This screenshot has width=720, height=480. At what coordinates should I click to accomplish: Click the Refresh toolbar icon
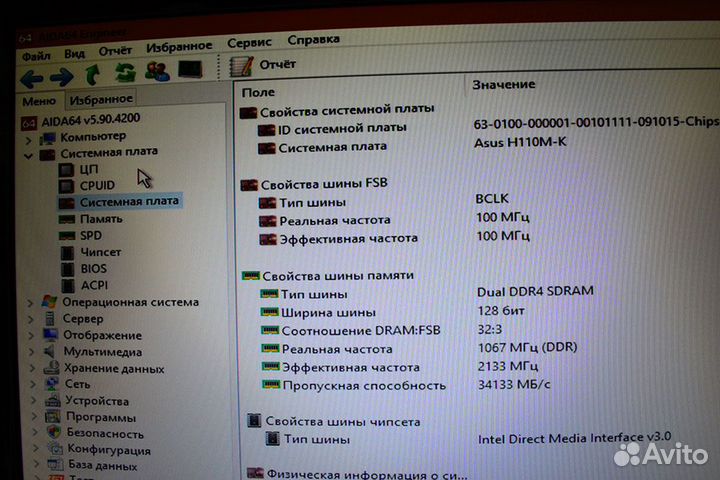click(125, 73)
